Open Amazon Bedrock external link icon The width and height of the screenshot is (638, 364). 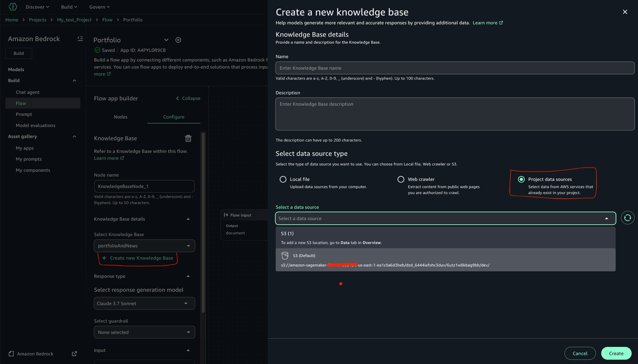click(x=74, y=354)
